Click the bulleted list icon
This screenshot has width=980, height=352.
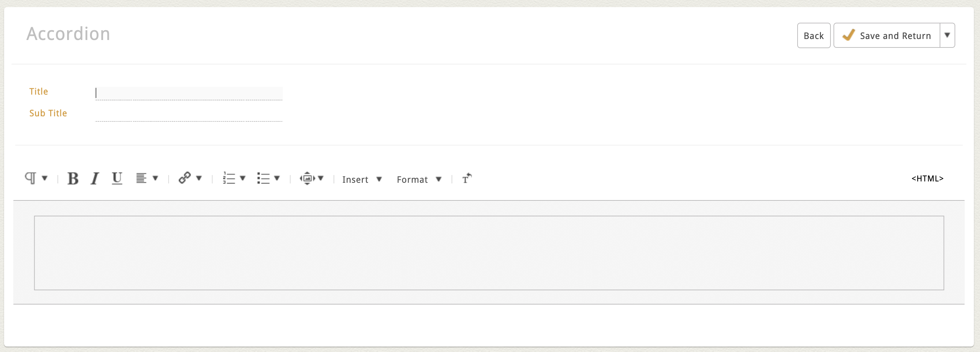click(x=263, y=178)
